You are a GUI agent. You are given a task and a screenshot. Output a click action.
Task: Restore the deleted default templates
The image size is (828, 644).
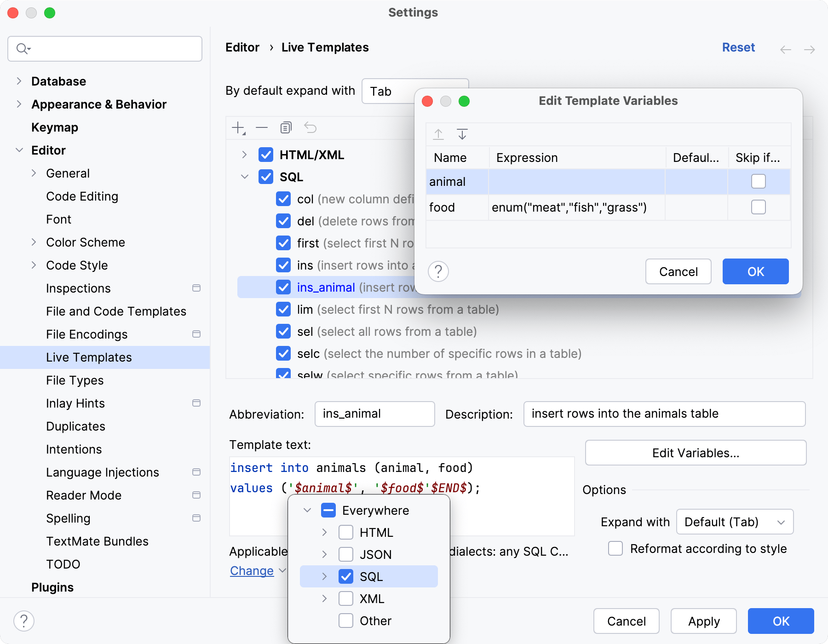click(310, 127)
